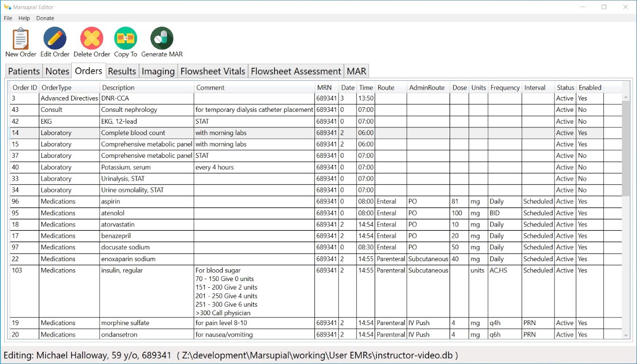Sort by the Description column header
The image size is (637, 364).
[x=147, y=88]
